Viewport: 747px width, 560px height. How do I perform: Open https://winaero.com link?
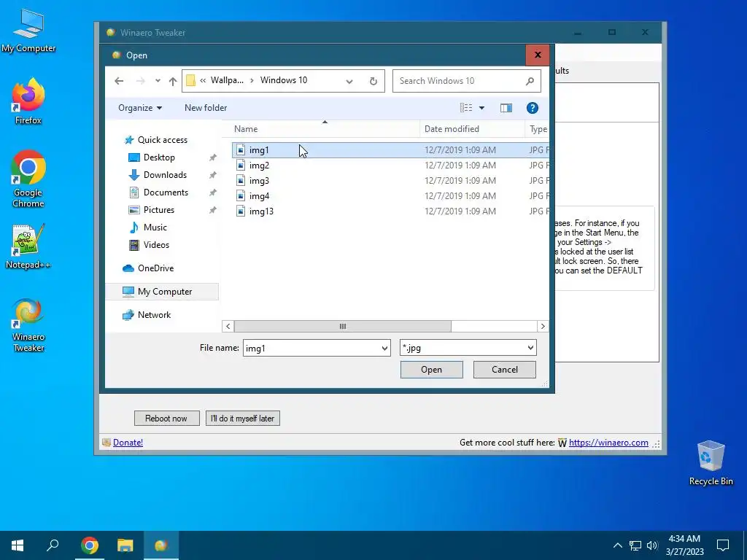pos(608,443)
